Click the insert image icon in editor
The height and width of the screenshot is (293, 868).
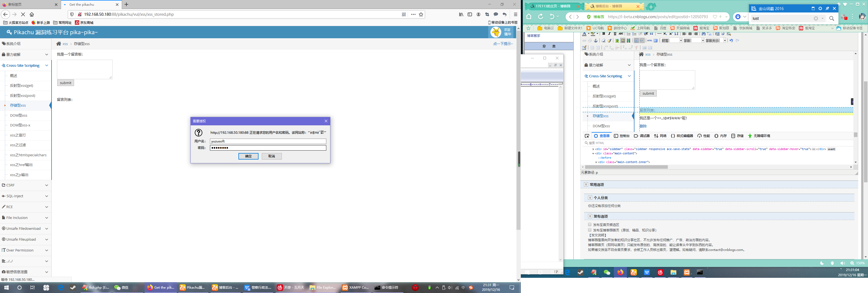(x=617, y=40)
